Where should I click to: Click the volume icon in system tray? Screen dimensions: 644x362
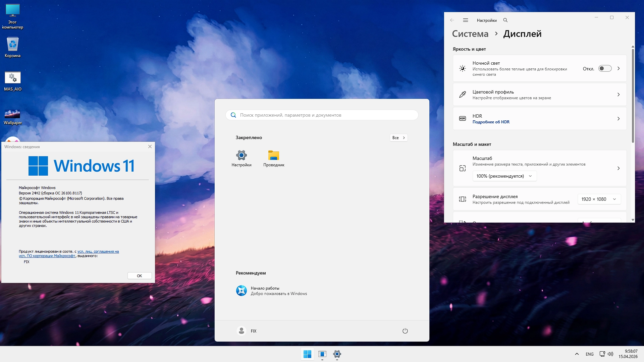[x=610, y=354]
